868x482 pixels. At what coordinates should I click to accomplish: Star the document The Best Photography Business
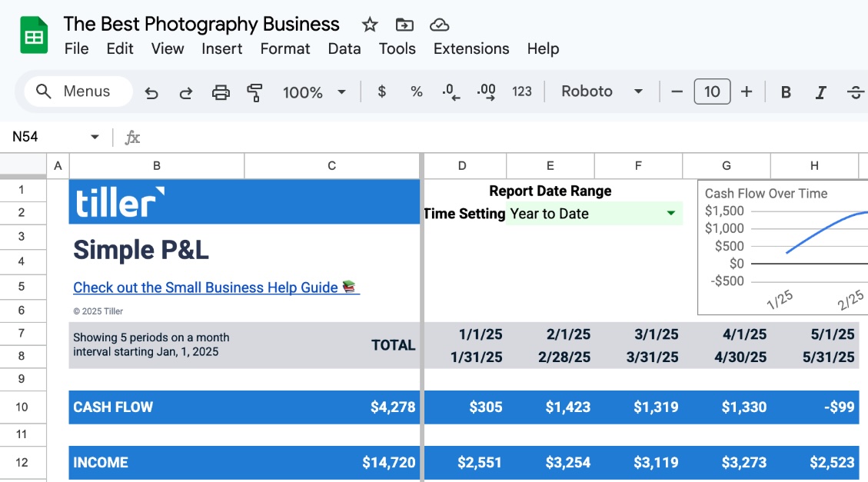tap(369, 25)
